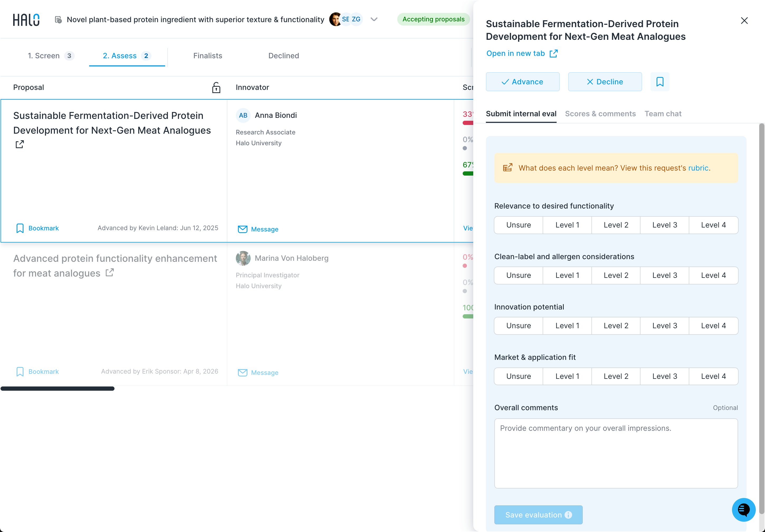Bookmark the Advanced protein functionality proposal row
Screen dimensions: 765x532
tap(37, 371)
